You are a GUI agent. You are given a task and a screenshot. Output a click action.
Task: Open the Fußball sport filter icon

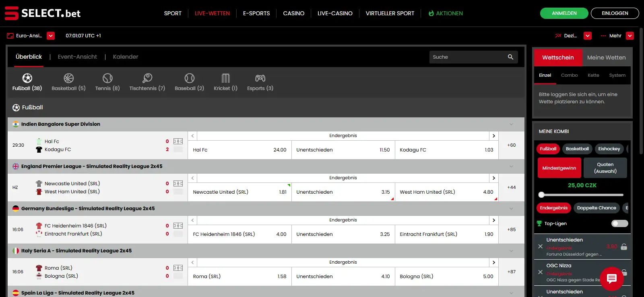click(x=27, y=78)
